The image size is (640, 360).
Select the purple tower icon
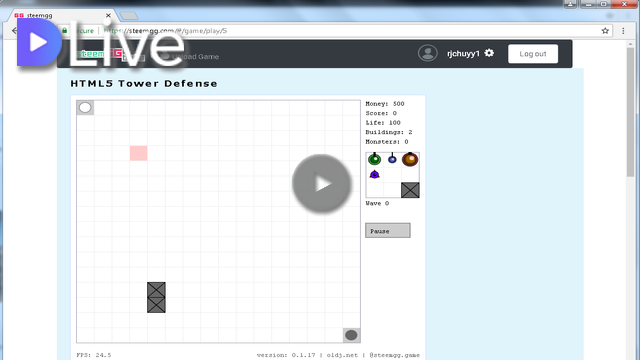[374, 175]
